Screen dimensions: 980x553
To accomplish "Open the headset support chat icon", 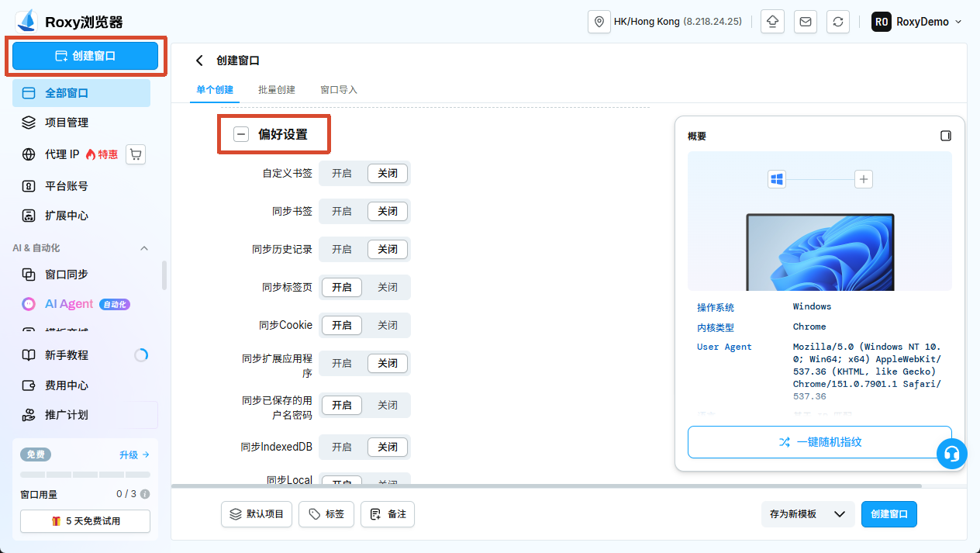I will pos(952,454).
